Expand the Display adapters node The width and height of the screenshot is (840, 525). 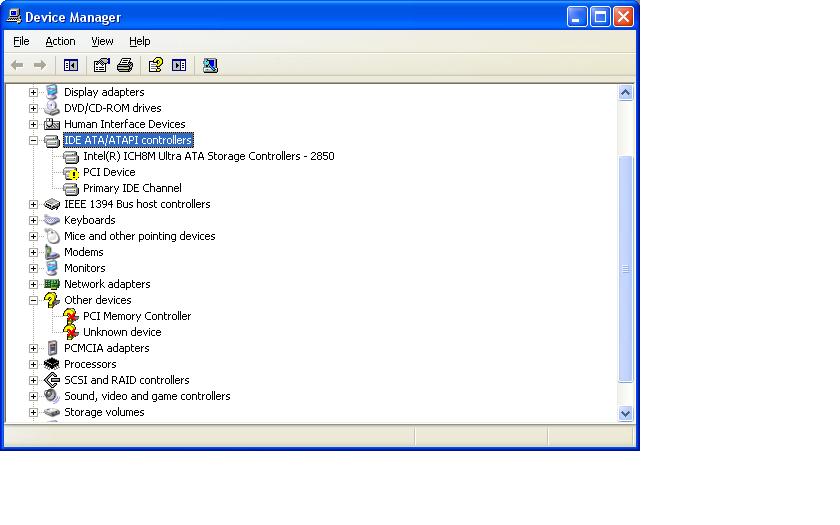[33, 92]
